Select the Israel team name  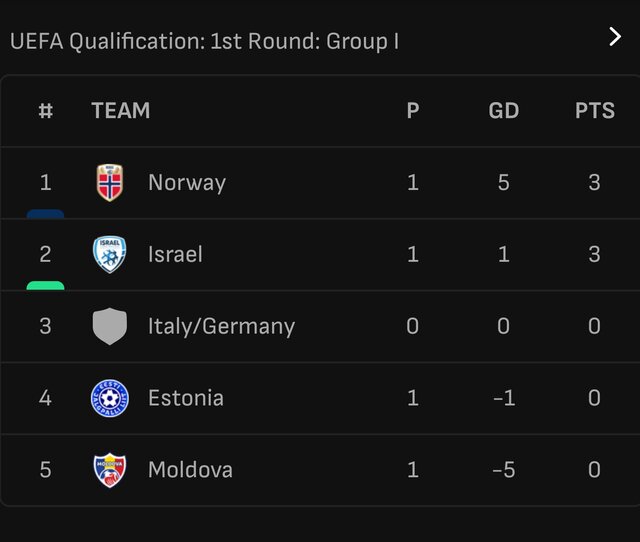[175, 254]
